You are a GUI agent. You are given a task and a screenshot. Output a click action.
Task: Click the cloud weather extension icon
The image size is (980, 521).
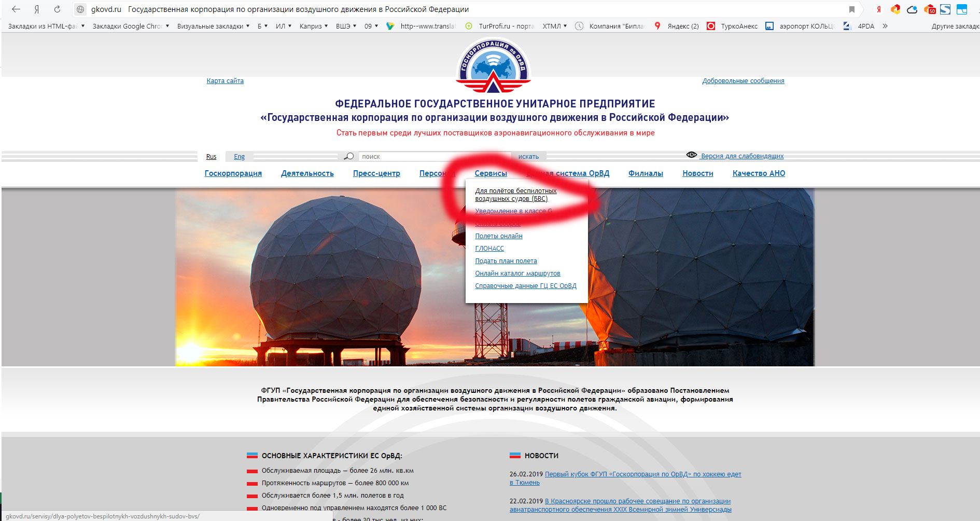coord(912,9)
